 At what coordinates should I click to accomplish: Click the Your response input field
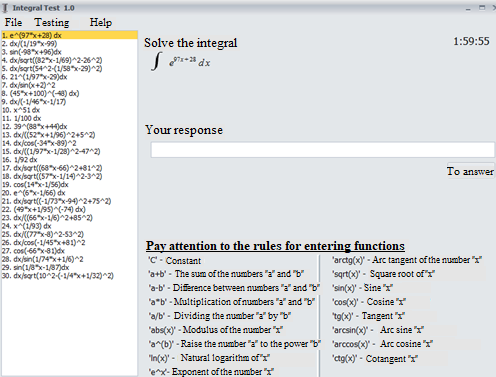click(322, 150)
